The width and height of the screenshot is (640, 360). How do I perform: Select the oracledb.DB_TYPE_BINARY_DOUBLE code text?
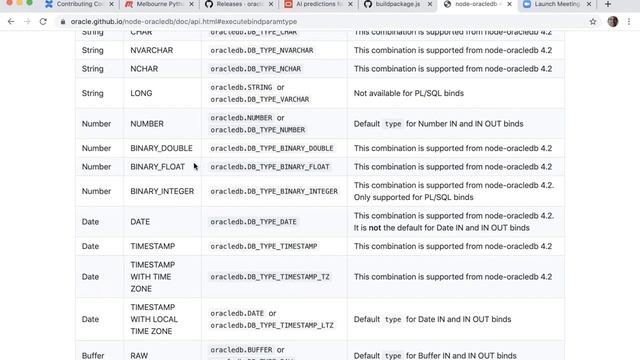click(272, 148)
